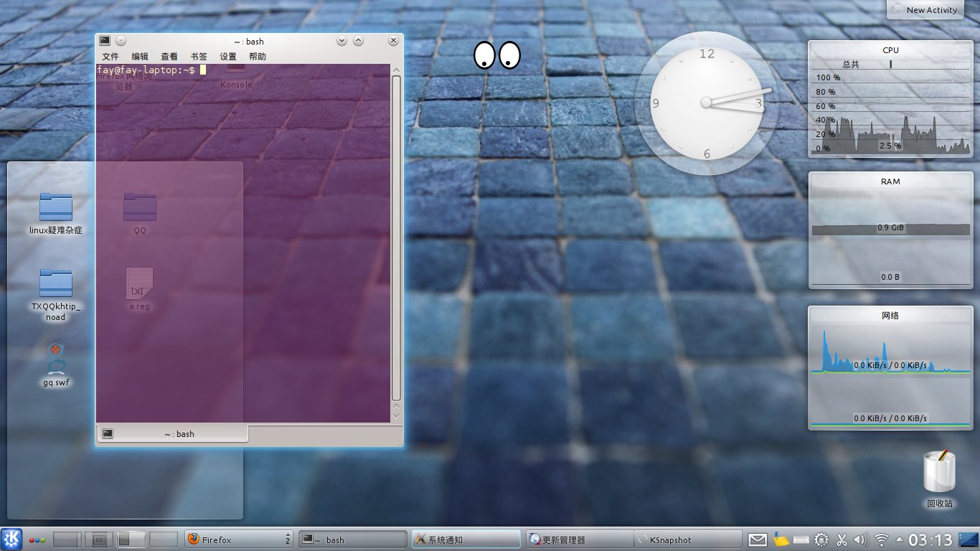Switch to KSnapshot from the taskbar
980x551 pixels.
click(688, 540)
